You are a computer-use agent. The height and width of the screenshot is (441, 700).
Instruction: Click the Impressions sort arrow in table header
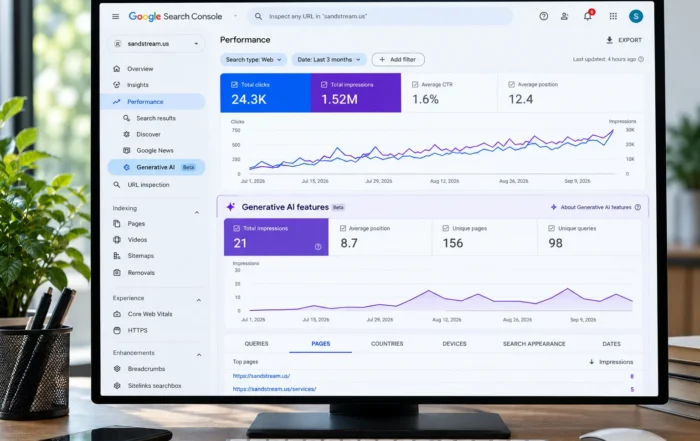tap(592, 362)
